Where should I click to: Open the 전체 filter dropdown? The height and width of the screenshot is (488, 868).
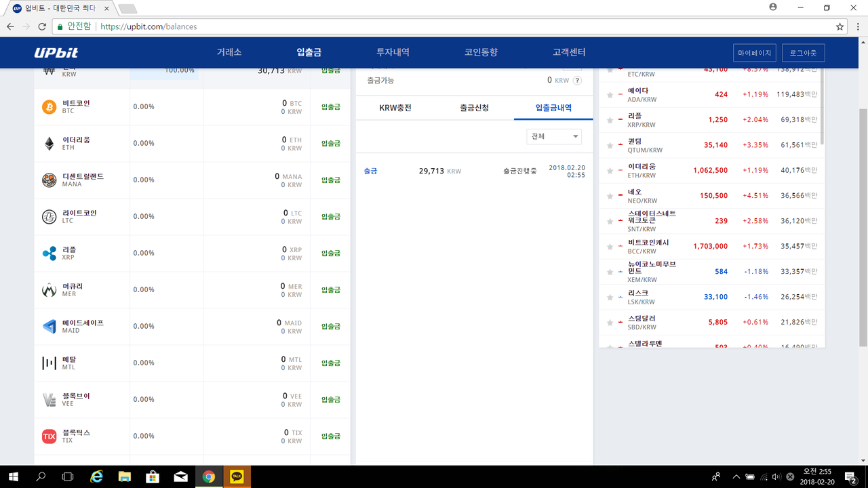point(554,136)
